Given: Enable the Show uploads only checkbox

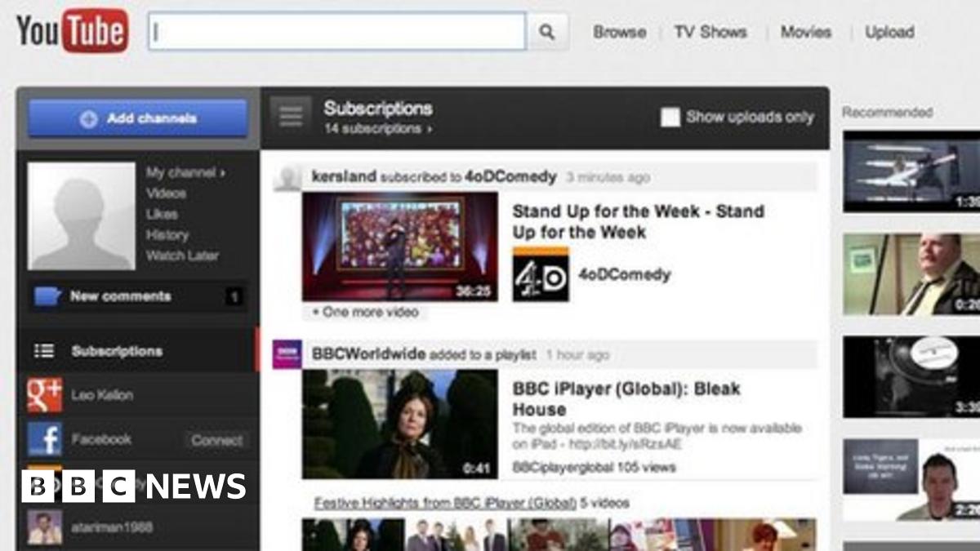Looking at the screenshot, I should click(670, 118).
